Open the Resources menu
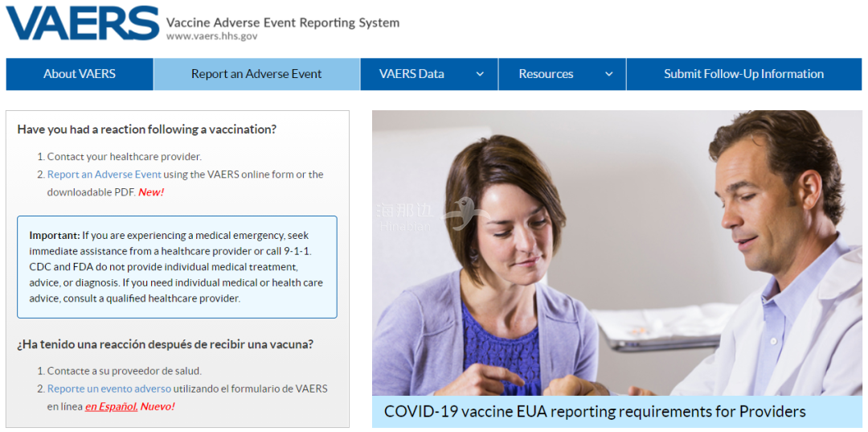 [563, 74]
